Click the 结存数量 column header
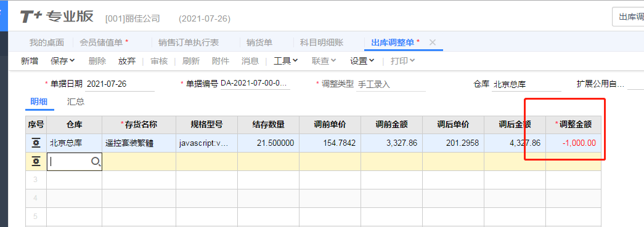This screenshot has height=227, width=644. pyautogui.click(x=268, y=124)
